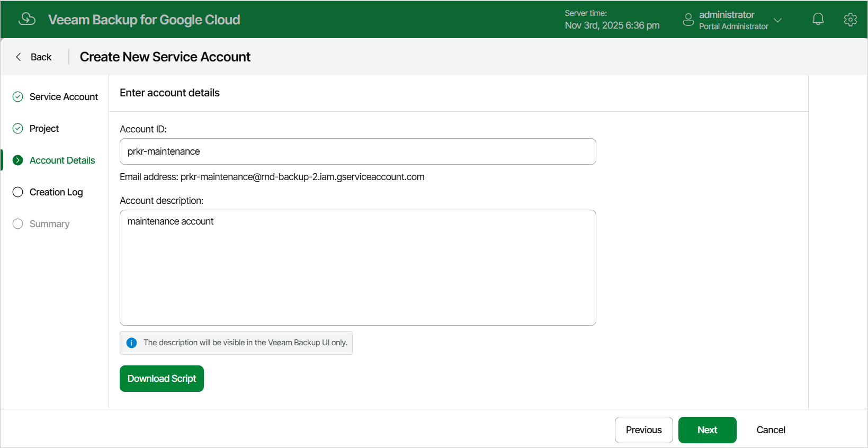This screenshot has width=868, height=448.
Task: Open the Service Account wizard step
Action: click(x=64, y=97)
